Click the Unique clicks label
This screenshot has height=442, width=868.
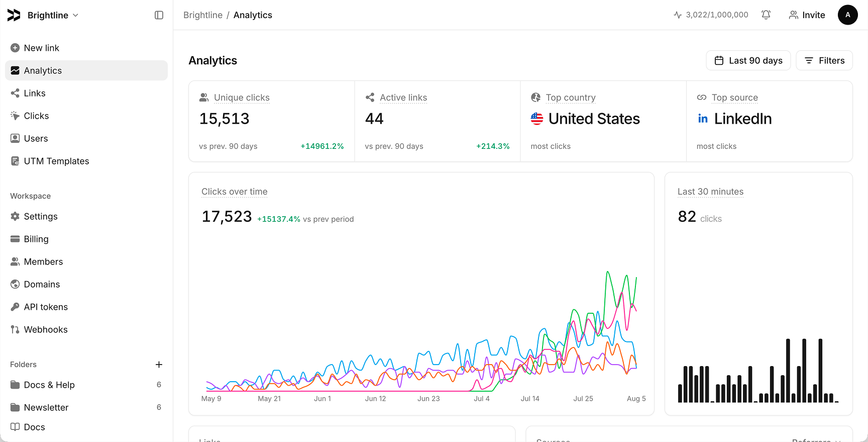[242, 98]
